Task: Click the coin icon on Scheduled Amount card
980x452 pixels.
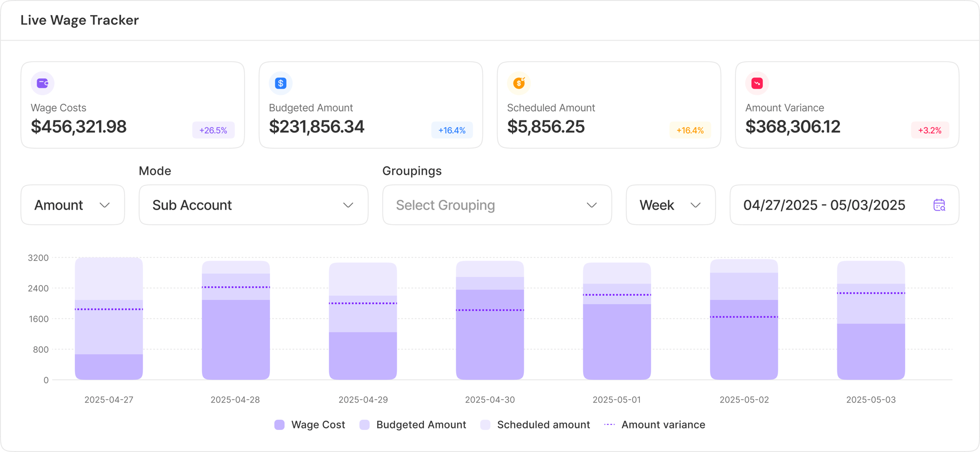Action: (x=518, y=83)
